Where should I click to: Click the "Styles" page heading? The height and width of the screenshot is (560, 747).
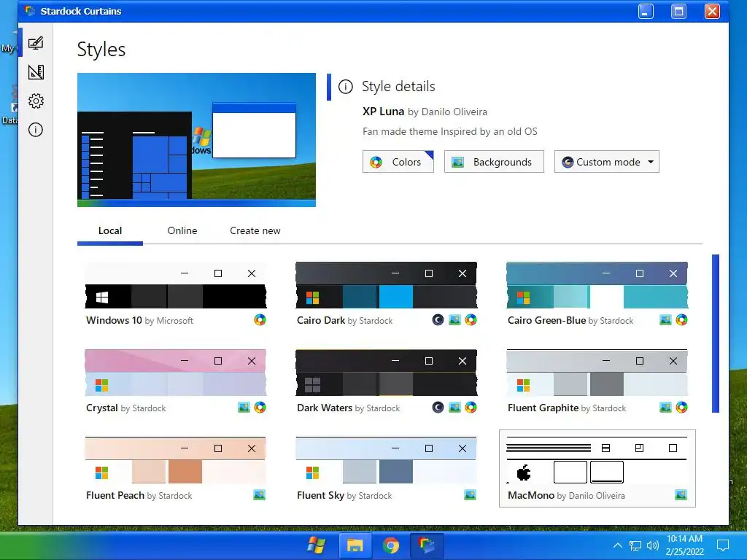[x=101, y=50]
